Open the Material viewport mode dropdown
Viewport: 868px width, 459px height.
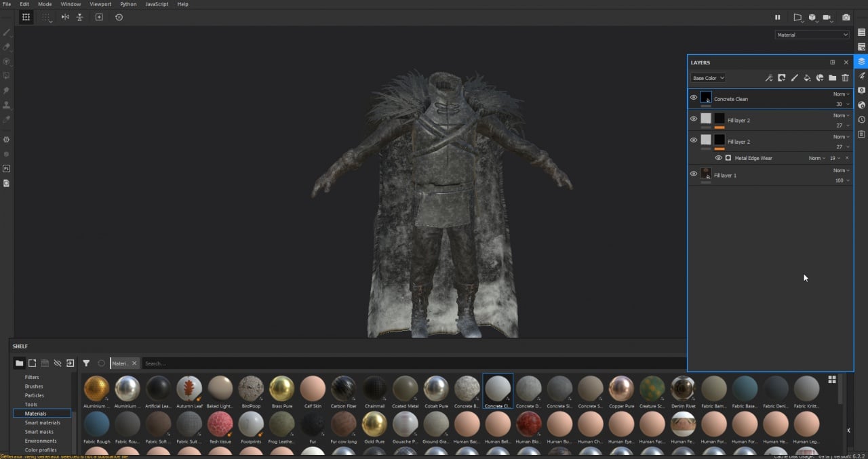click(812, 35)
